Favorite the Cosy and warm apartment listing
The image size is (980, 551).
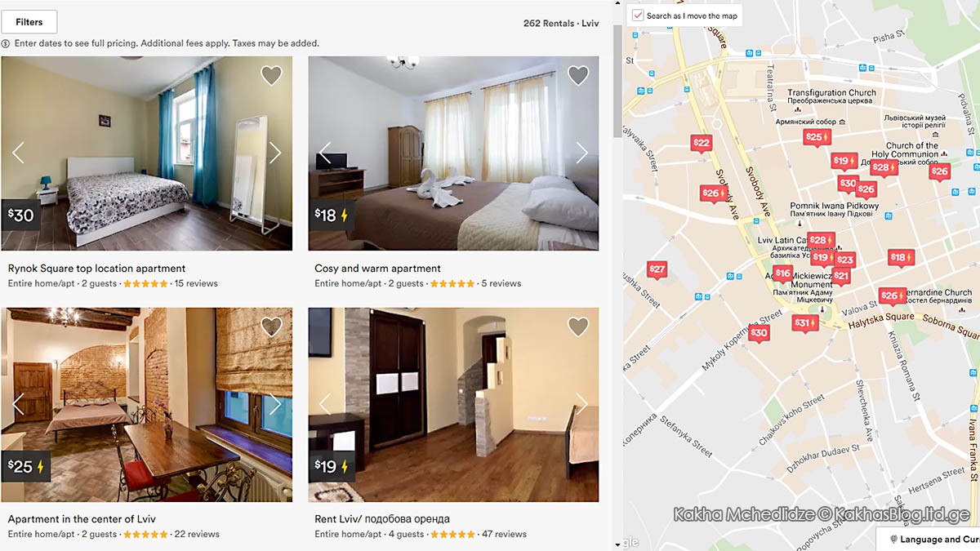coord(578,75)
